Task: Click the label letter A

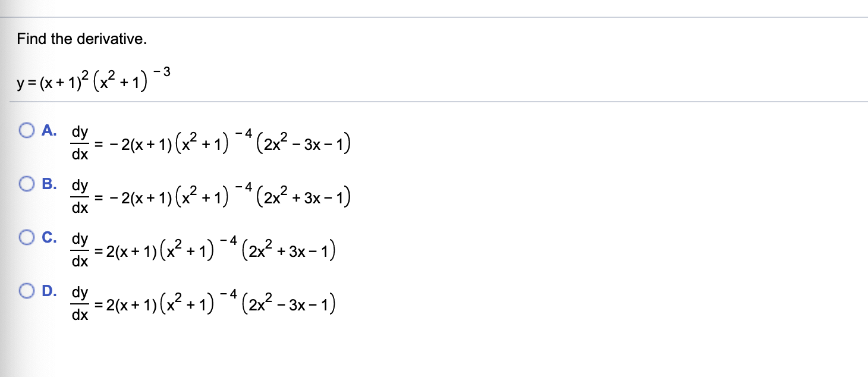Action: click(49, 131)
